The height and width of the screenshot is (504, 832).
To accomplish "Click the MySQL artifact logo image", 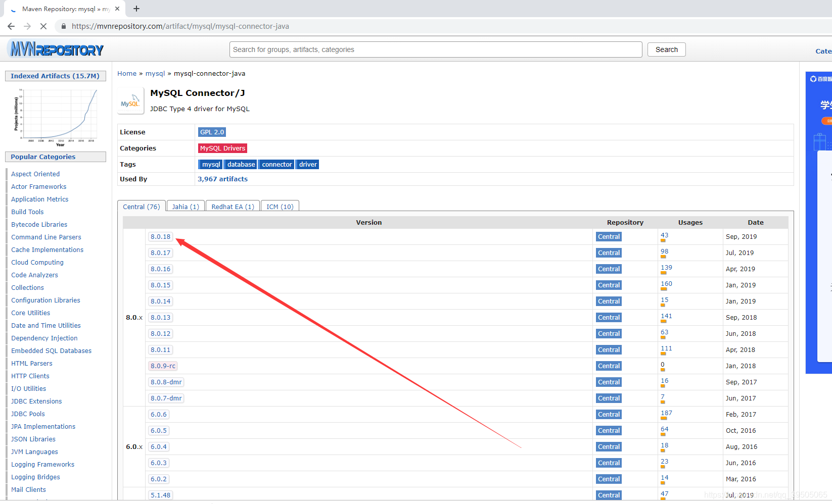I will pyautogui.click(x=130, y=100).
